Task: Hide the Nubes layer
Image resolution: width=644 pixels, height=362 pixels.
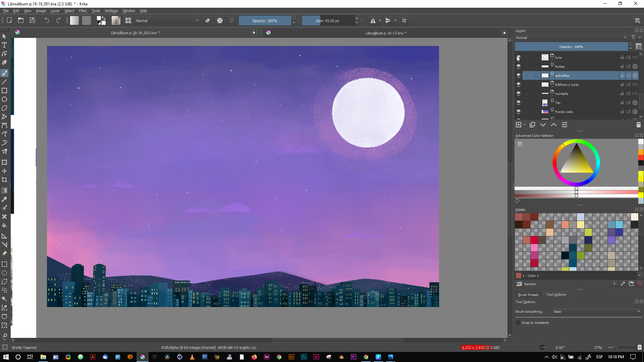Action: pos(519,66)
